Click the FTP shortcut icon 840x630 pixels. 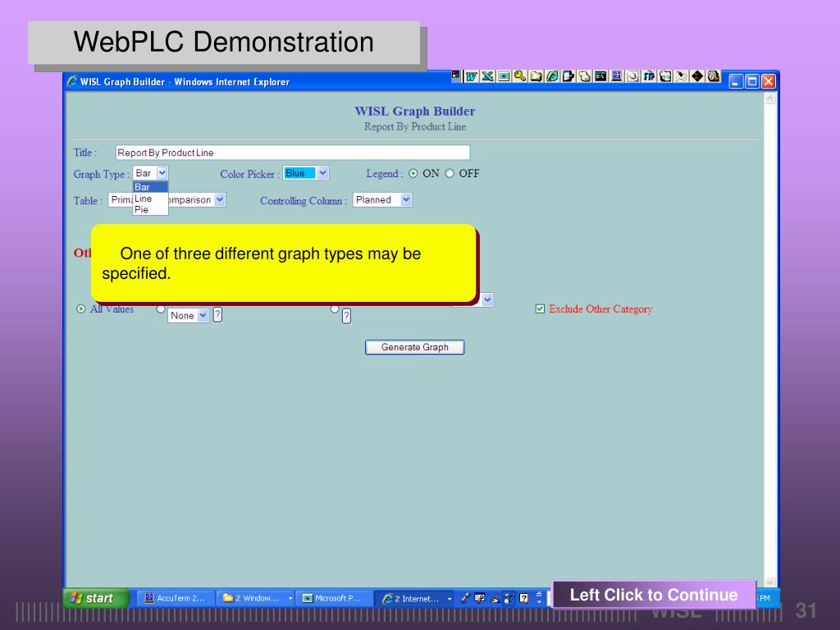pos(649,76)
